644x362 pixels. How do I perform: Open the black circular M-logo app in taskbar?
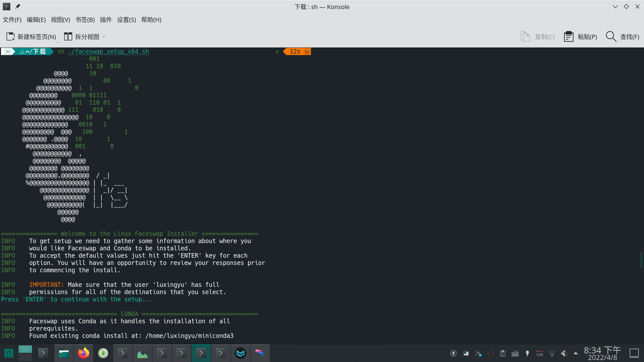tap(240, 353)
